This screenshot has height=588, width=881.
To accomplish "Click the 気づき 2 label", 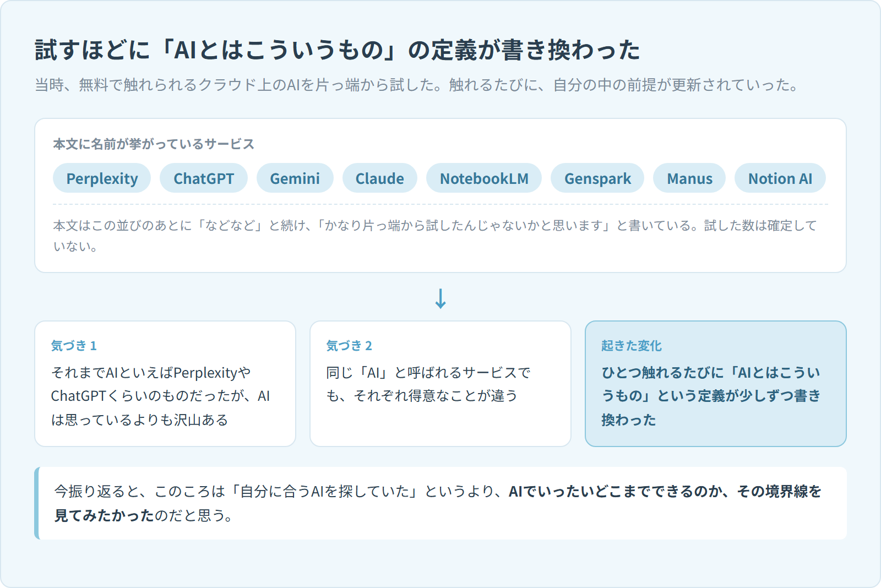I will [349, 345].
